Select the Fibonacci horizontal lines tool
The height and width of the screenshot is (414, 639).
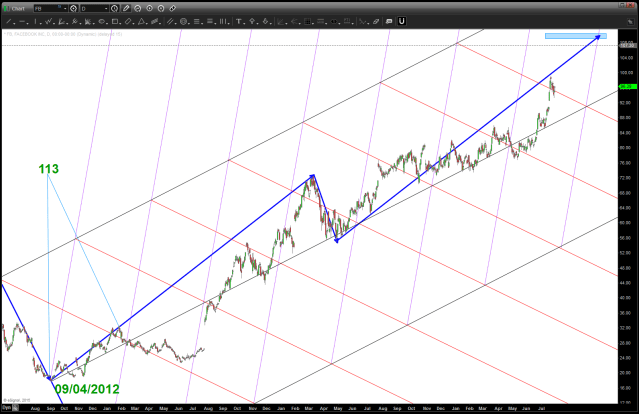[x=196, y=21]
